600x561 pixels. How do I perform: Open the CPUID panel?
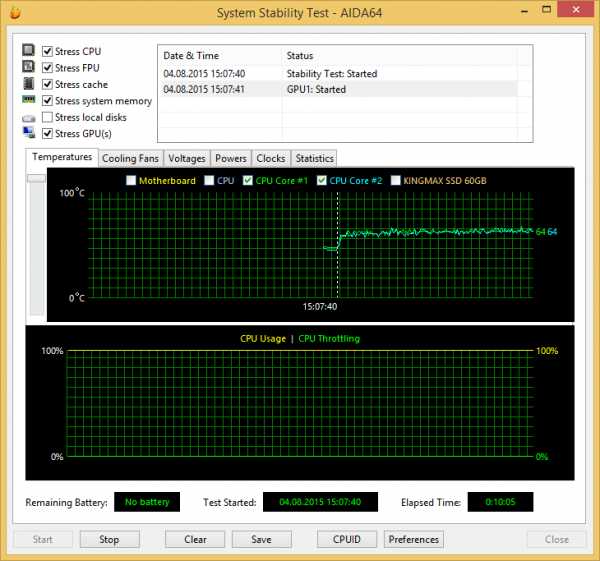tap(347, 539)
